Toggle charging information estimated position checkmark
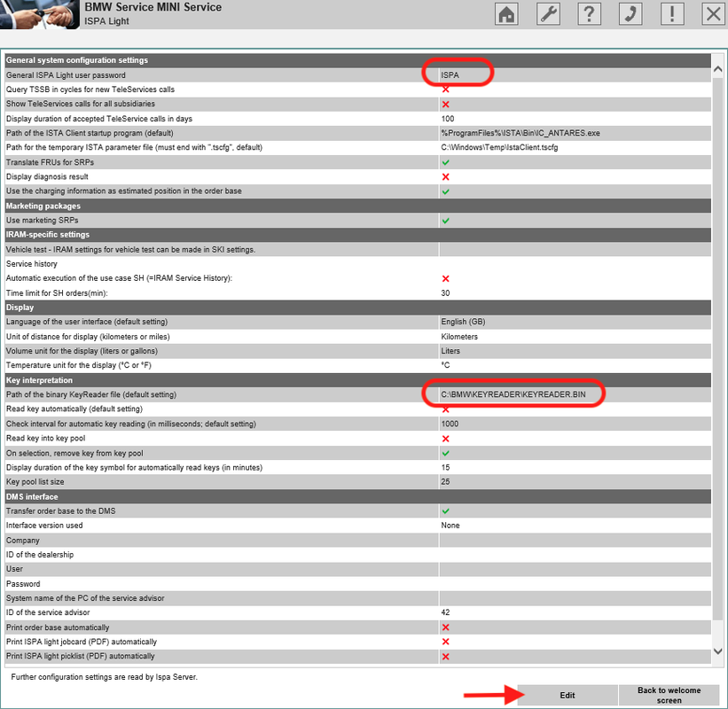Viewport: 728px width, 709px height. [445, 191]
